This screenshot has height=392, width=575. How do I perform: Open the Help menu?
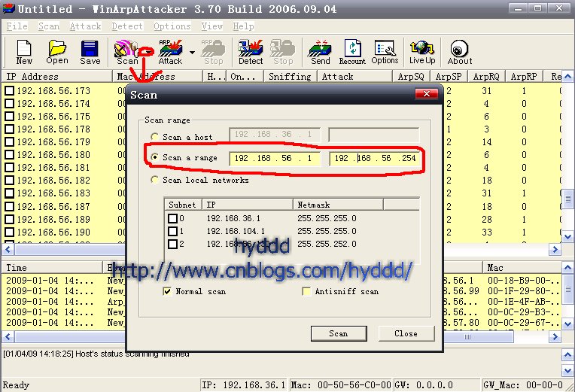244,26
